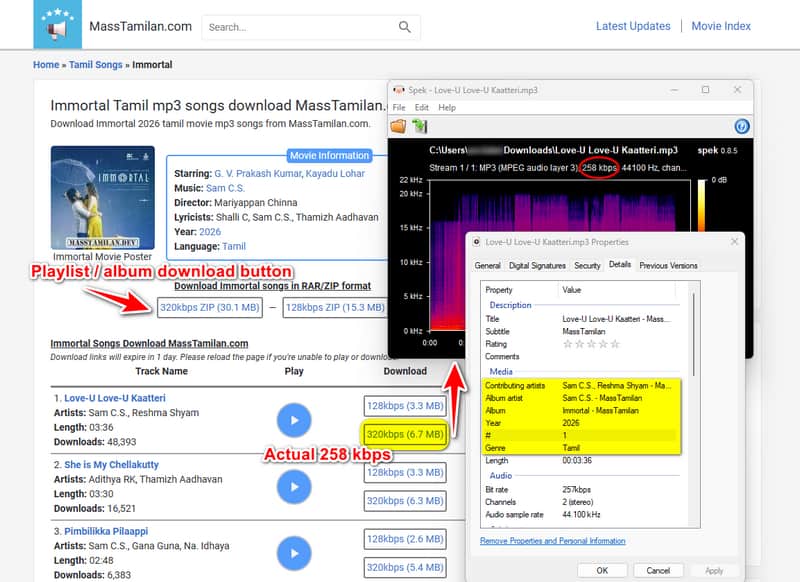800x582 pixels.
Task: Open file folder icon in Spek toolbar
Action: [398, 126]
